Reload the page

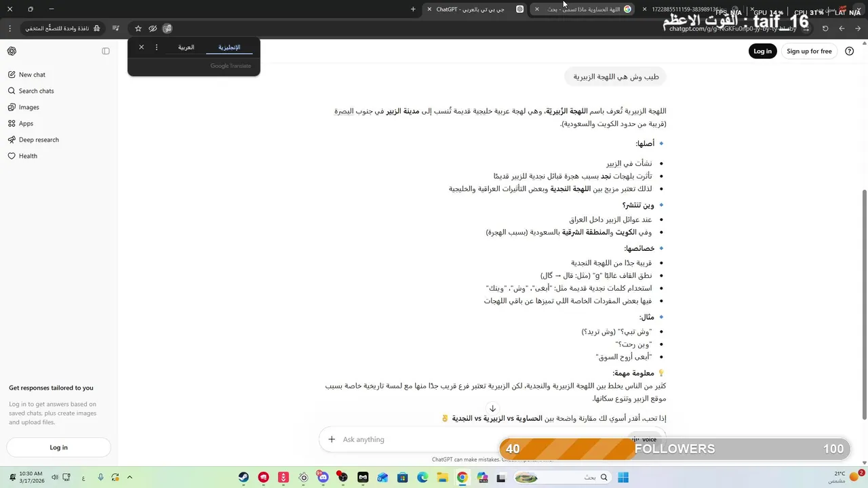pos(825,28)
